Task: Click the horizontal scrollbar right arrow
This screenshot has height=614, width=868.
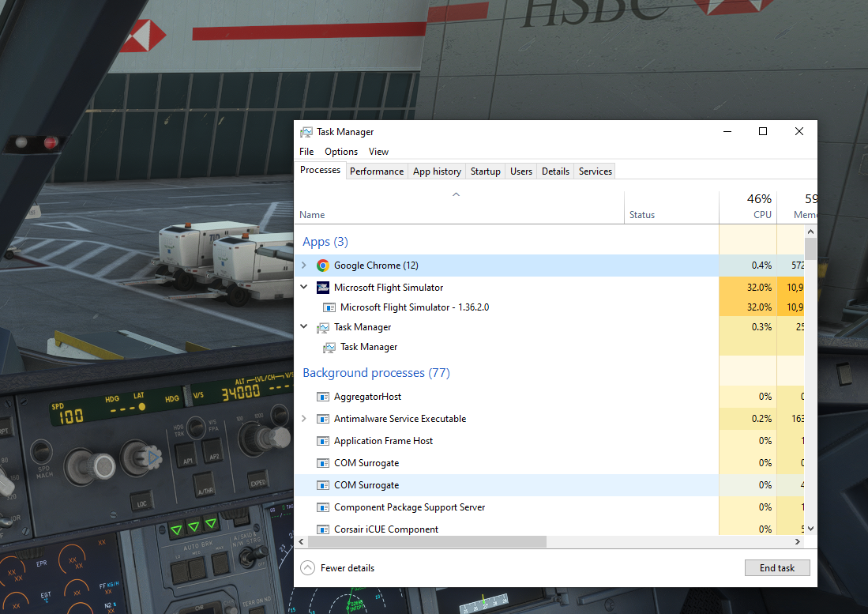Action: point(798,541)
